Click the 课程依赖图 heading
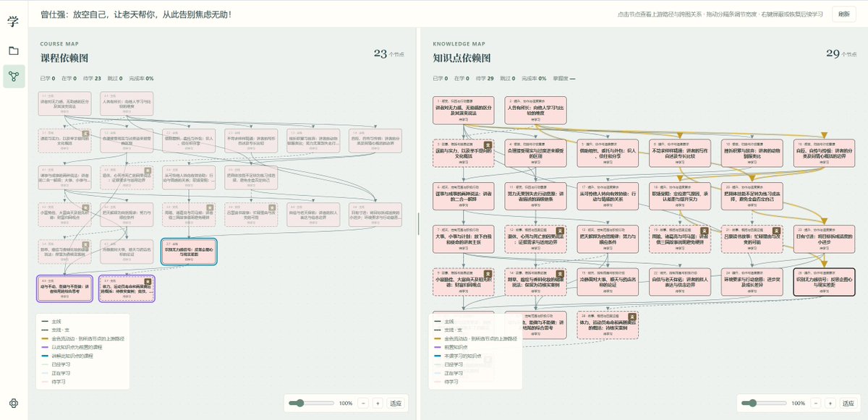Screen dimensions: 868x420 64,58
